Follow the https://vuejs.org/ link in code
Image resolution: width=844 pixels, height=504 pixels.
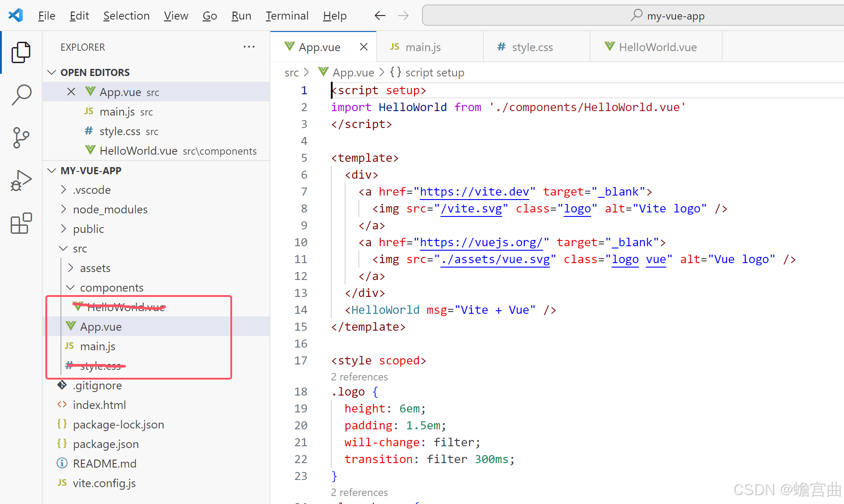[x=481, y=242]
